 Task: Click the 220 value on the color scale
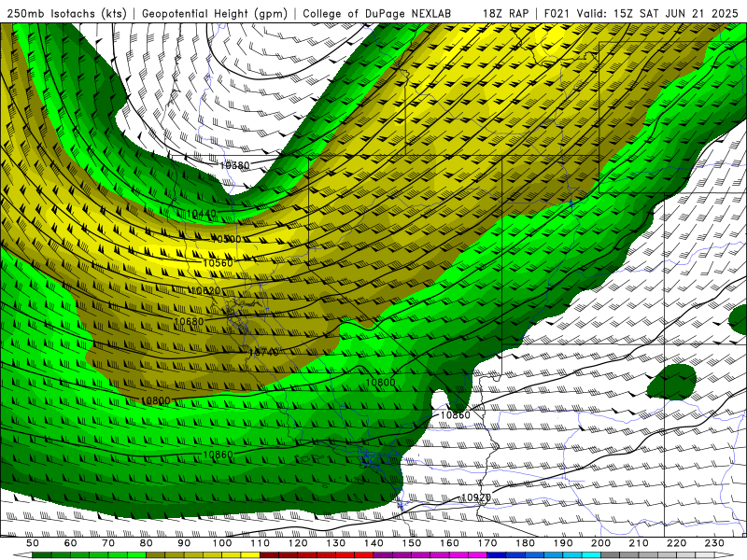pyautogui.click(x=677, y=543)
